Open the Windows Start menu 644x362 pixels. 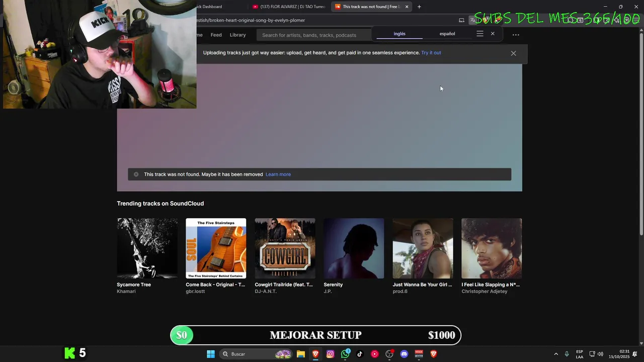tap(211, 354)
